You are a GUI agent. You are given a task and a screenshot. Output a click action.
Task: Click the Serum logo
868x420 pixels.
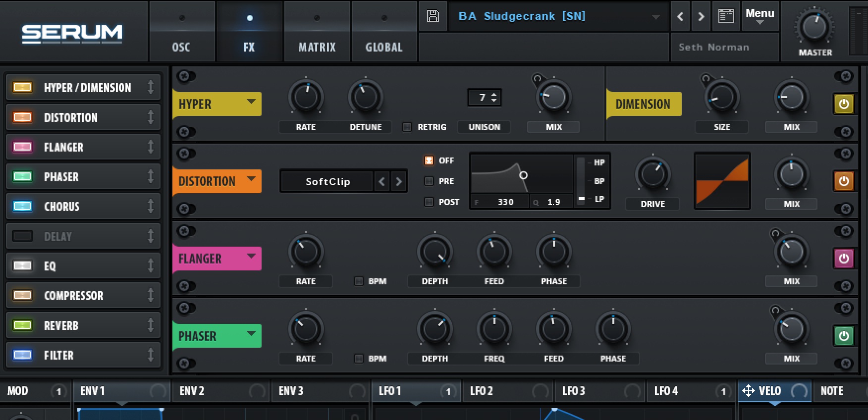click(x=72, y=33)
